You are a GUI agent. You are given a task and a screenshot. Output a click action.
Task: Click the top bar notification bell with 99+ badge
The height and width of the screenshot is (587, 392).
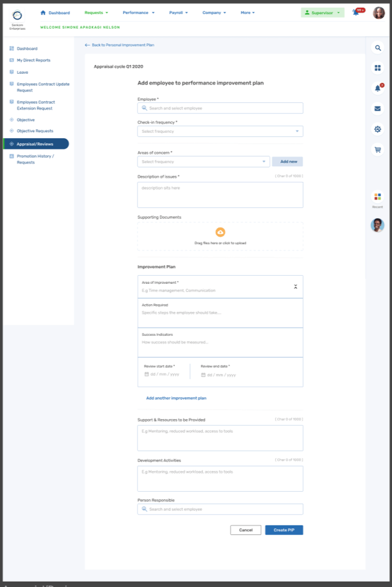pyautogui.click(x=356, y=12)
